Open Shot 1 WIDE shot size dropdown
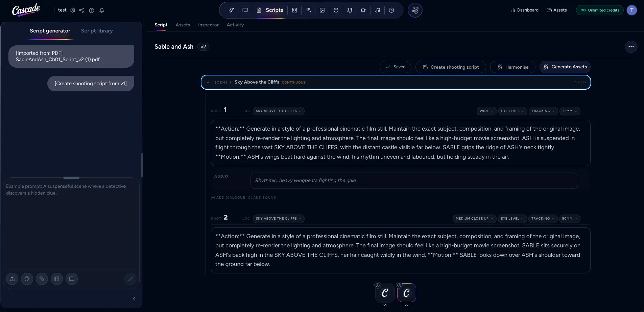Viewport: 644px width, 312px height. click(x=486, y=111)
